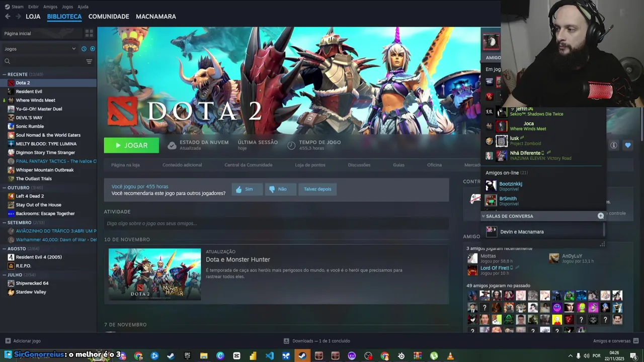Switch to the LOJA tab

click(33, 17)
